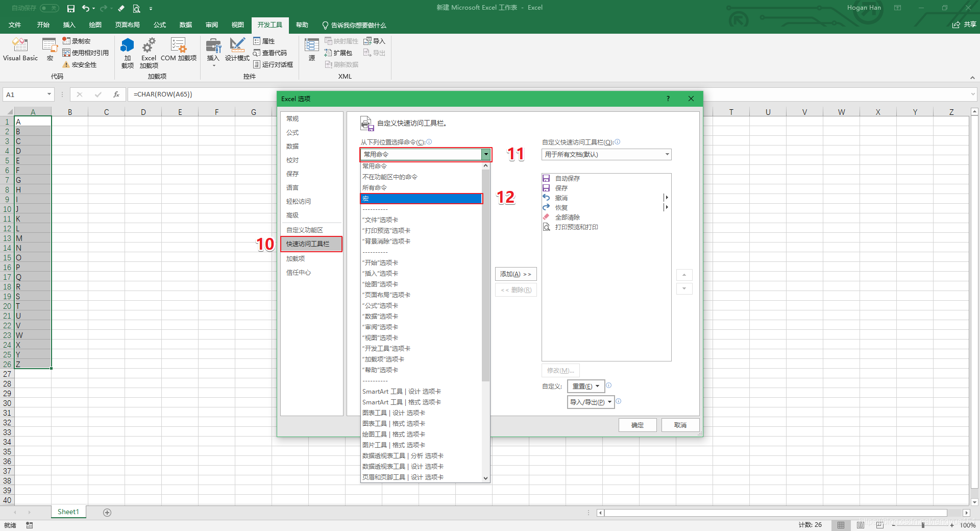Click the dropdown list scrollbar down arrow

click(x=486, y=478)
